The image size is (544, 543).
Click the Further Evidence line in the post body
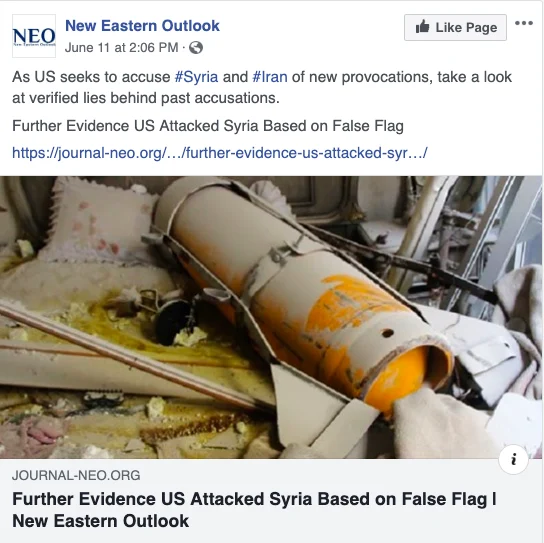208,126
